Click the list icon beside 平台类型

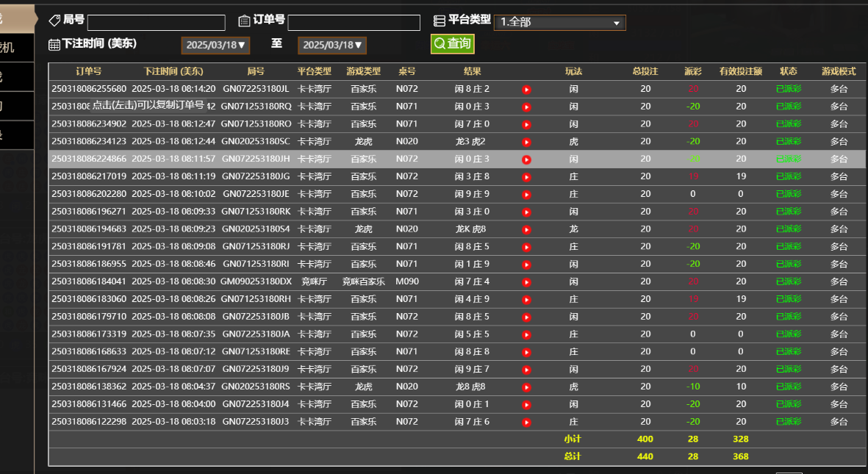click(439, 21)
